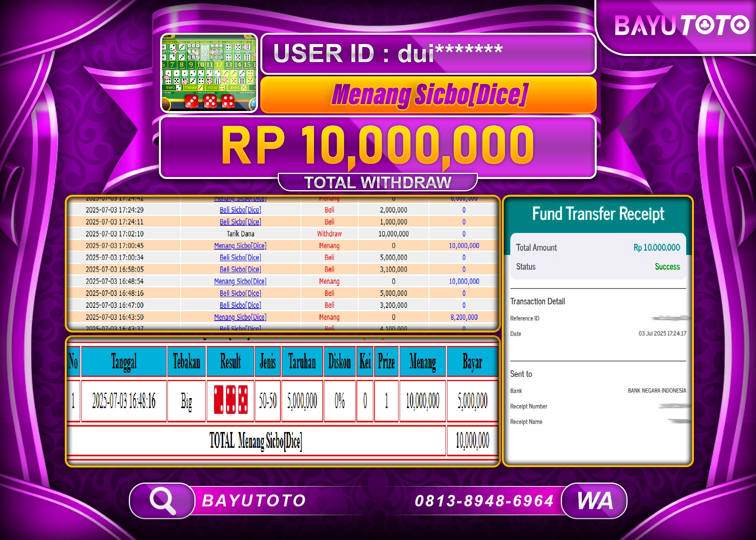Expand the Sent to section
The height and width of the screenshot is (540, 756).
(x=521, y=374)
